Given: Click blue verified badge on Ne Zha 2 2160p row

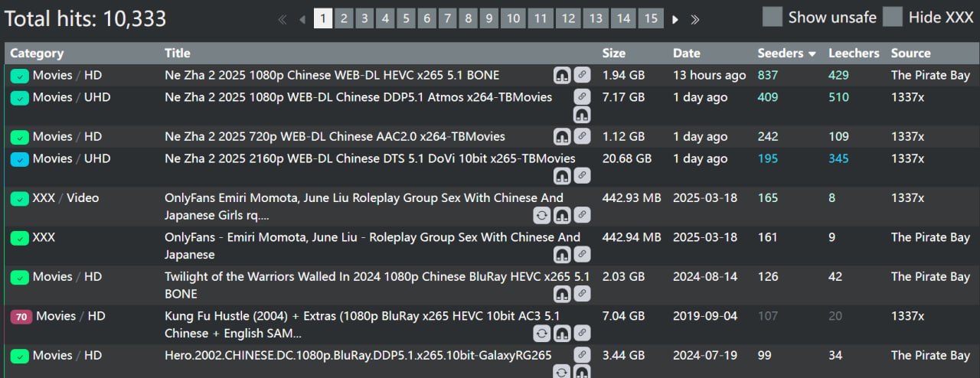Looking at the screenshot, I should coord(19,159).
